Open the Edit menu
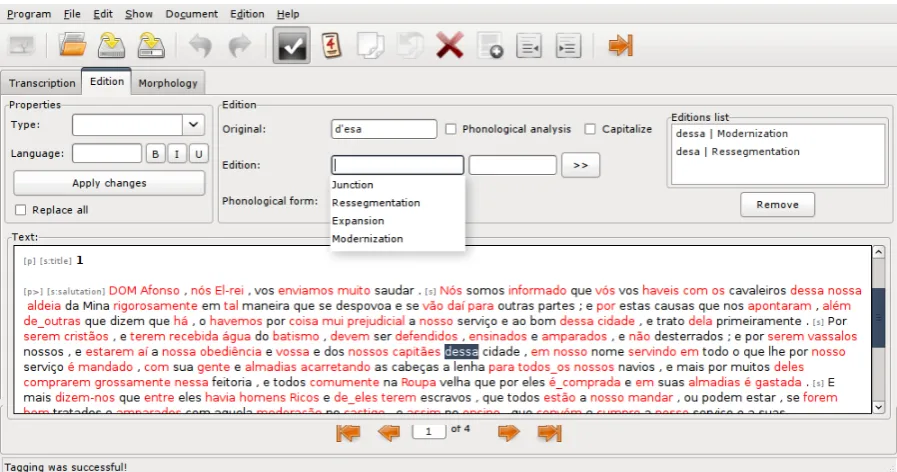Screen dimensions: 897x472 pos(103,14)
